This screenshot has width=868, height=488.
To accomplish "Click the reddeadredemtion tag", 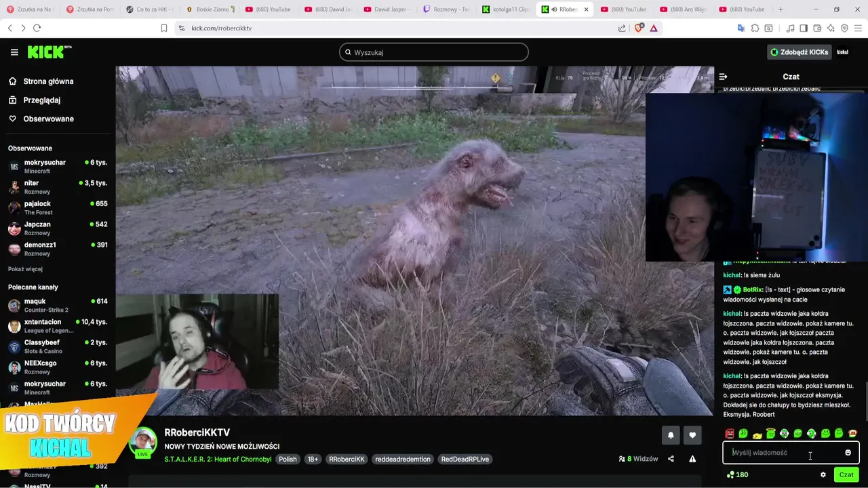I will (403, 459).
